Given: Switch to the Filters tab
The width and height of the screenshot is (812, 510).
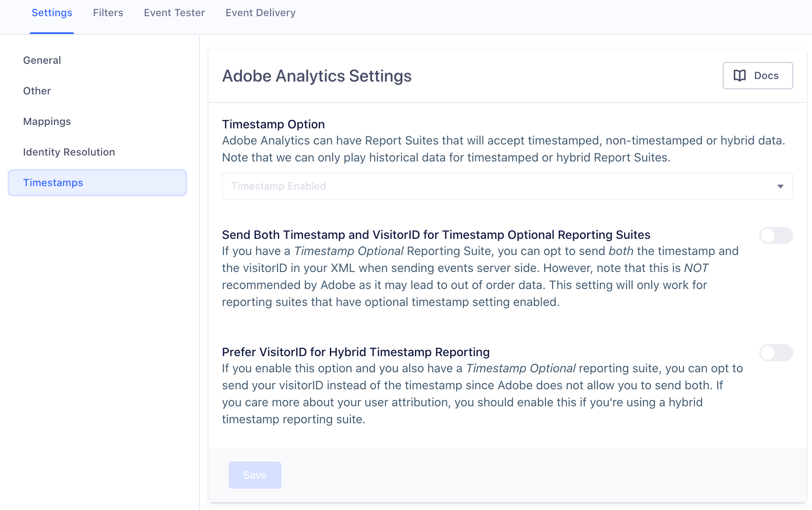Looking at the screenshot, I should [x=108, y=13].
